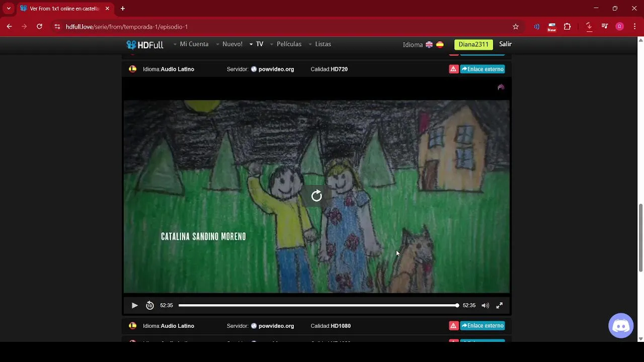Reload the page
This screenshot has width=644, height=362.
39,27
